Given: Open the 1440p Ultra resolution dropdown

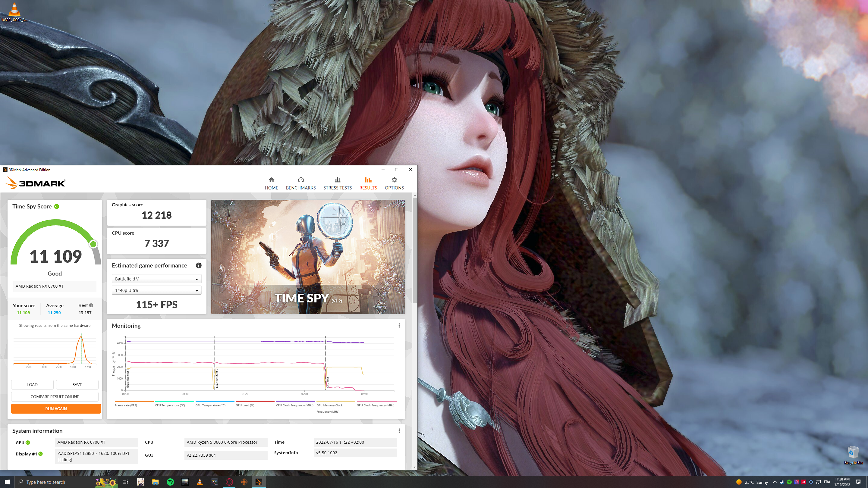Looking at the screenshot, I should [156, 290].
